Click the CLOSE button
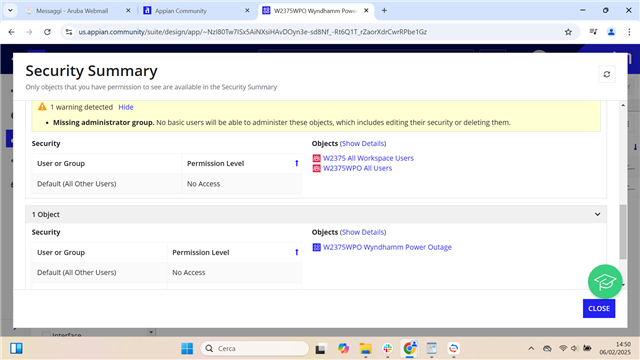Viewport: 640px width, 360px height. pos(599,309)
